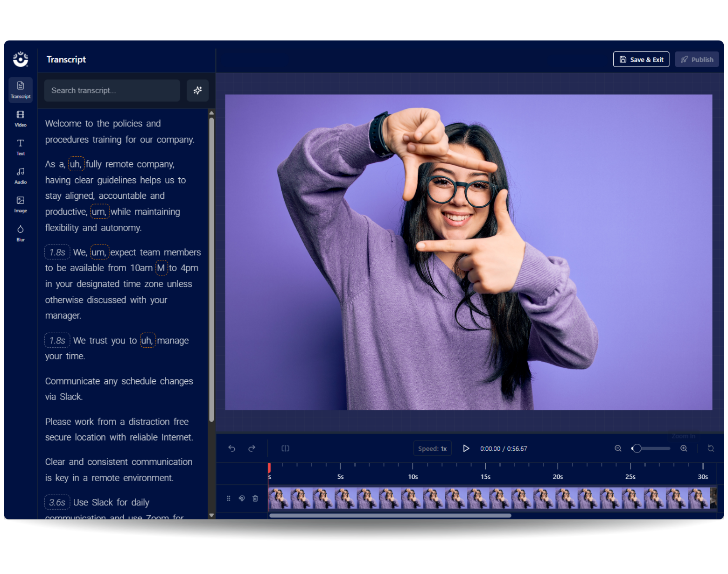Screen dimensions: 728x574
Task: Click the Save & Exit button
Action: tap(641, 60)
